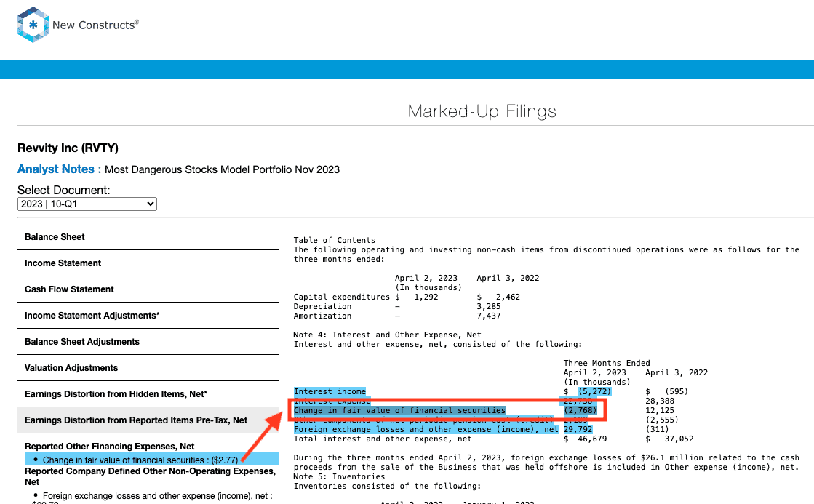814x504 pixels.
Task: Click the Revvity Inc (RVTY) company title
Action: pos(68,148)
